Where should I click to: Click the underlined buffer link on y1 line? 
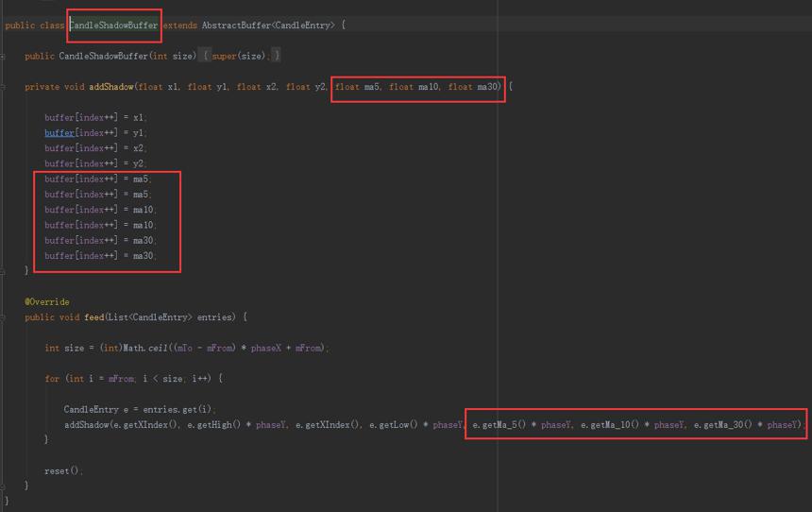pos(59,133)
